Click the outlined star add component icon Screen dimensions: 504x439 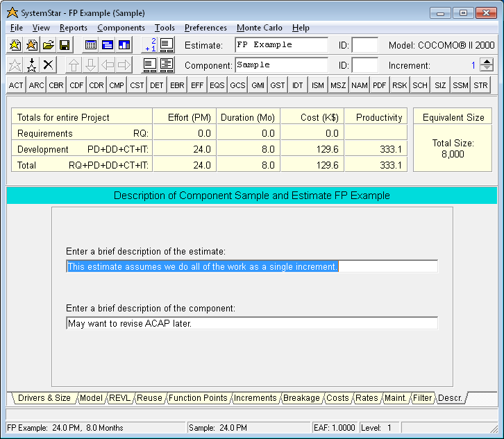pos(15,65)
